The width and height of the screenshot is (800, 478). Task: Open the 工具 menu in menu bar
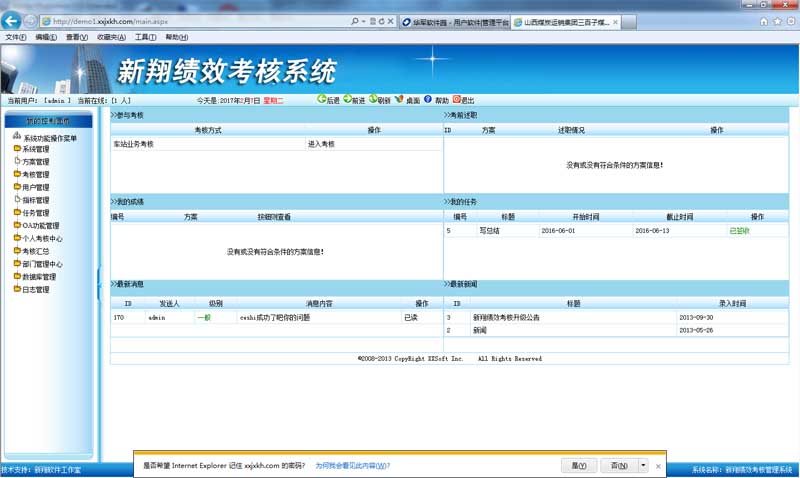click(x=145, y=37)
